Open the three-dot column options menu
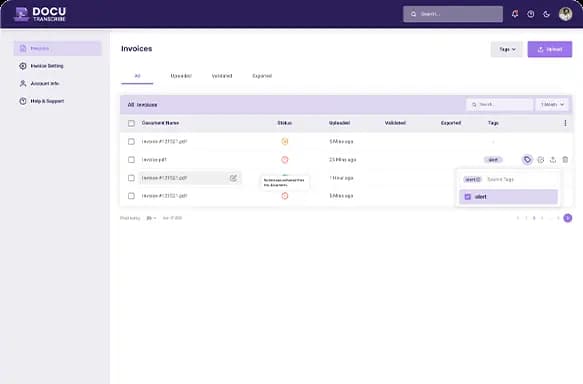 click(565, 123)
